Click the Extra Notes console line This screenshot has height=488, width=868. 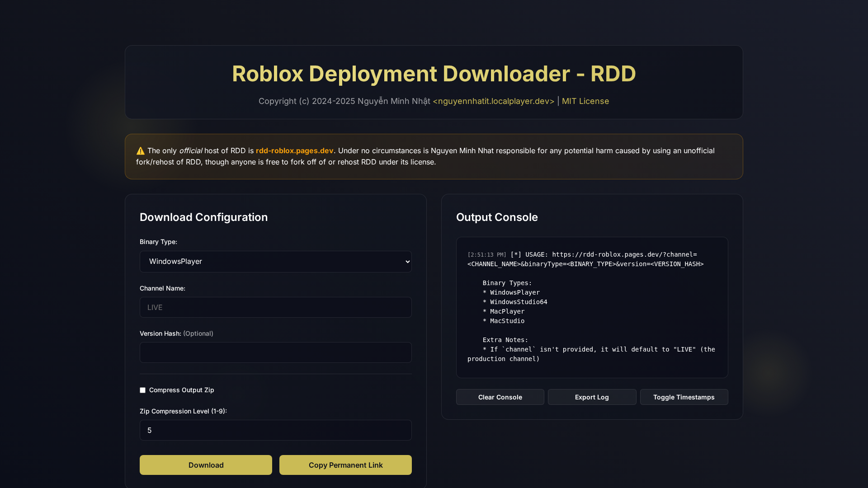(505, 340)
